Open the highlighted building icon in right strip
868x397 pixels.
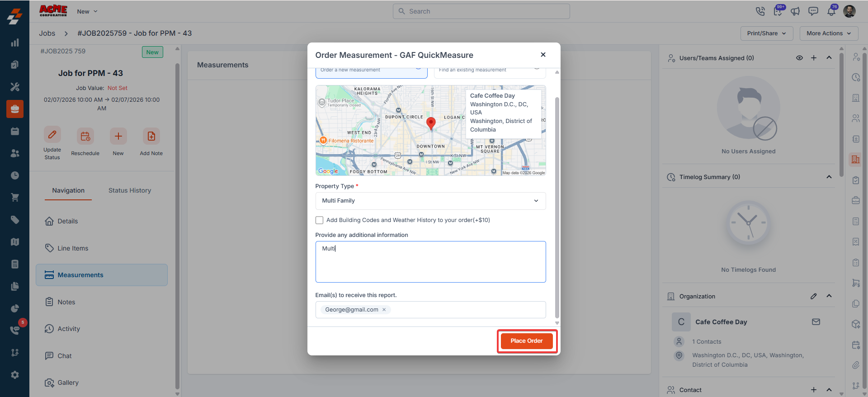point(855,159)
